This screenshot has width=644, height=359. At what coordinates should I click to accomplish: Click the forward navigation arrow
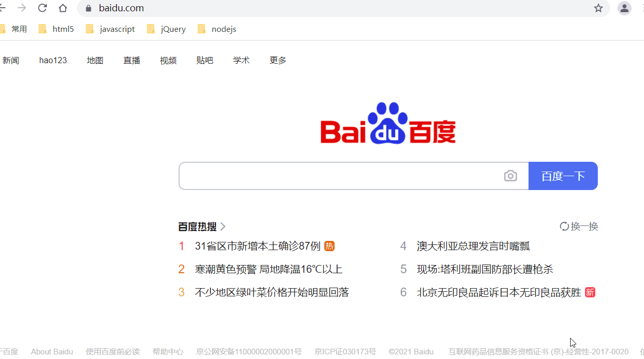coord(22,8)
